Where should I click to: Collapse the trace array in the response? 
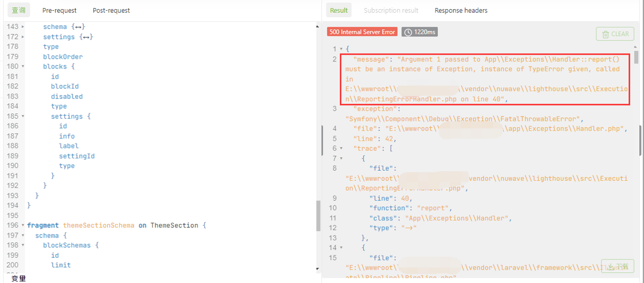click(341, 149)
